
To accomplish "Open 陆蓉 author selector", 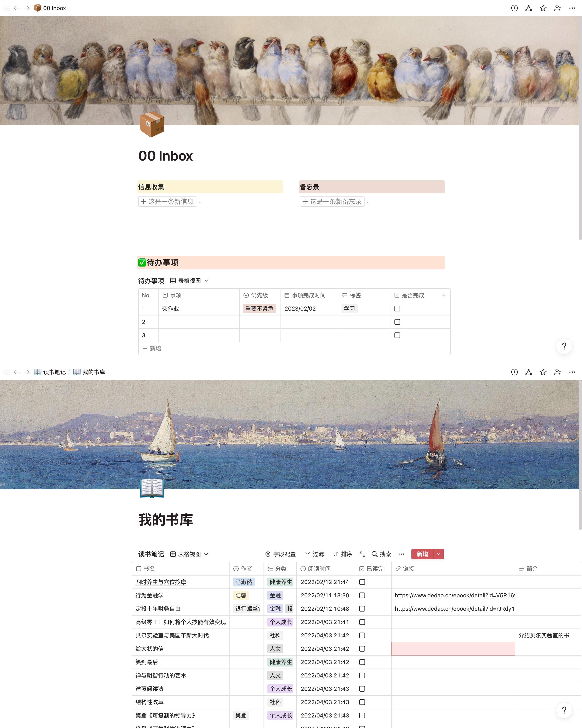I will tap(240, 595).
